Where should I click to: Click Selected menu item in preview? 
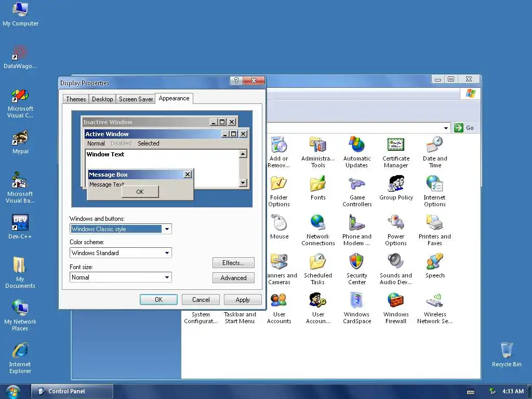tap(148, 143)
